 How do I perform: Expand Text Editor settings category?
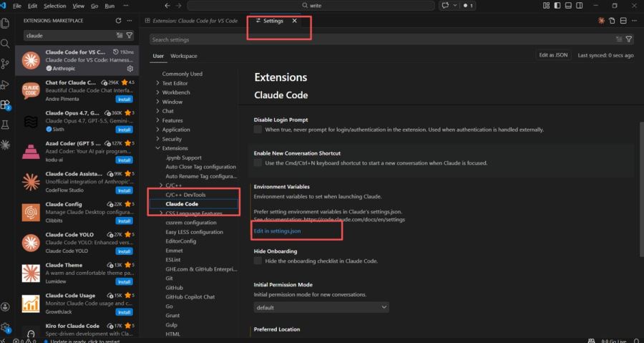point(157,83)
